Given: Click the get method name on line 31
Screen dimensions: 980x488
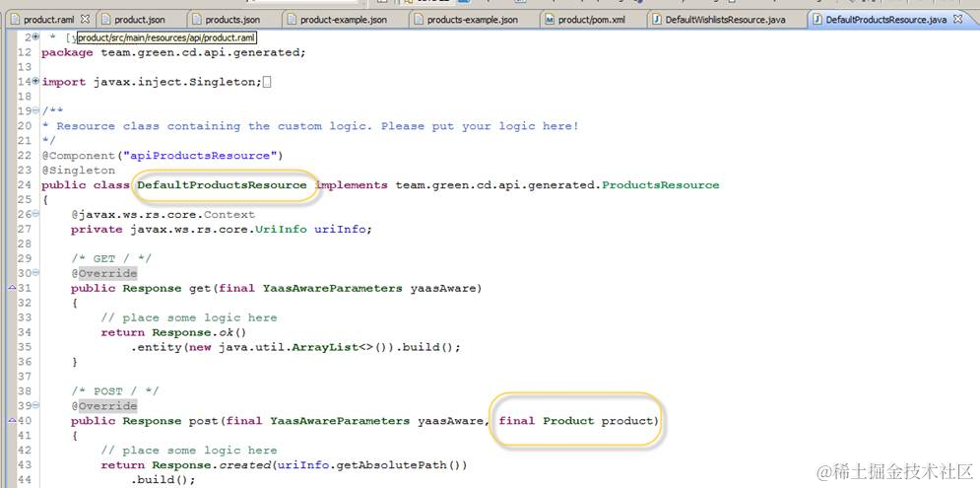Looking at the screenshot, I should pyautogui.click(x=200, y=289).
